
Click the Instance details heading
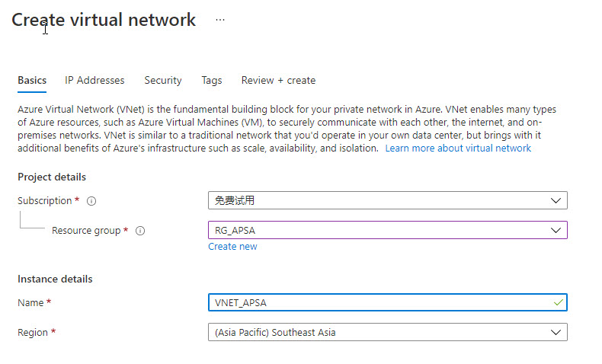click(55, 279)
